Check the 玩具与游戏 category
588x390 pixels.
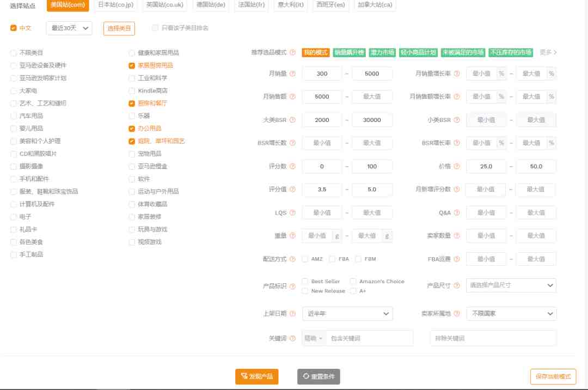[132, 229]
